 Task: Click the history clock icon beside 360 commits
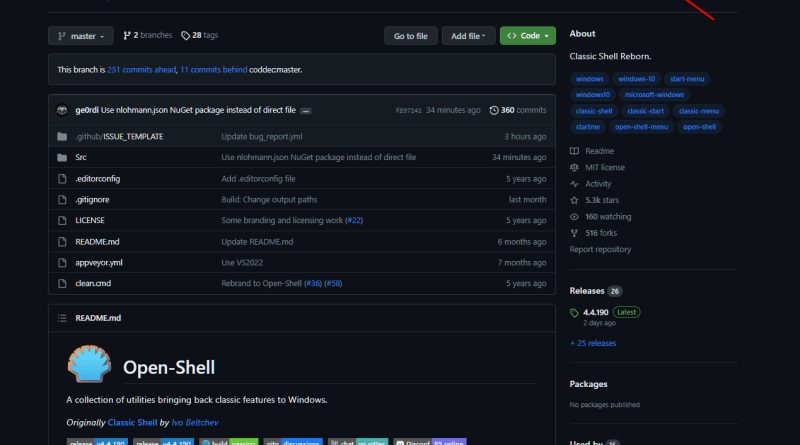click(x=494, y=110)
